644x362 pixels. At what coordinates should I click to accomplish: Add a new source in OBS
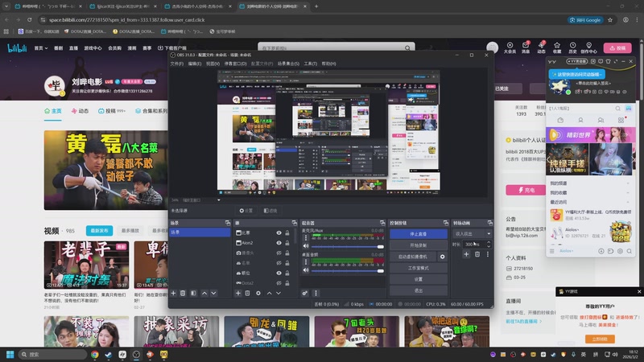click(237, 293)
